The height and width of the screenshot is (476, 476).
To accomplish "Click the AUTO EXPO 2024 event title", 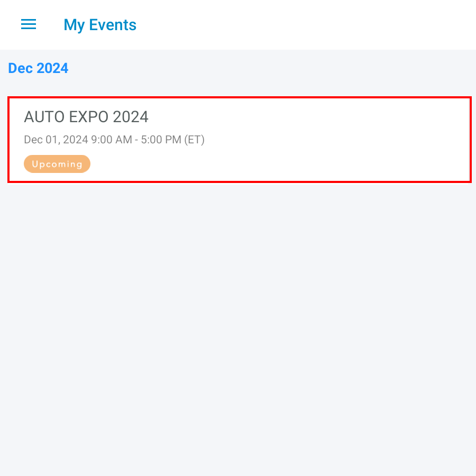I will pyautogui.click(x=86, y=117).
